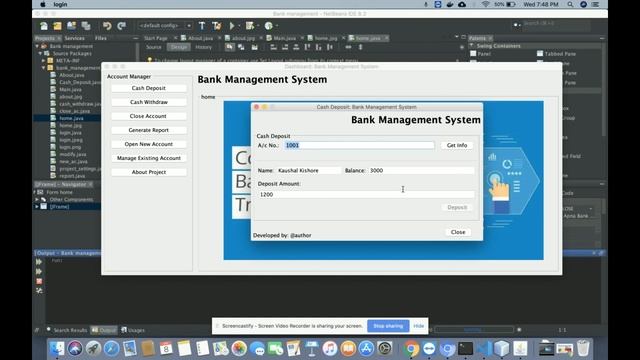Collapse Swing Containers palette section
This screenshot has width=640, height=360.
pyautogui.click(x=472, y=46)
